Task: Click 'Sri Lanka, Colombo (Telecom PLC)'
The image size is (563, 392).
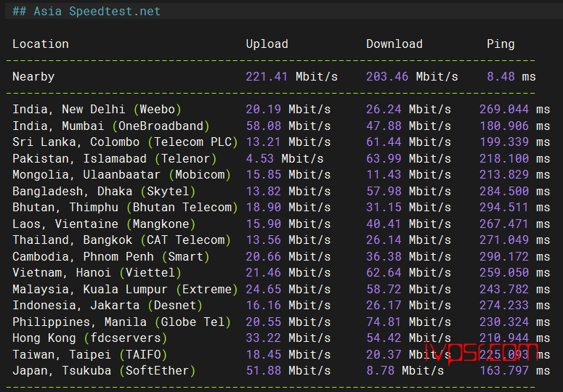Action: coord(125,142)
